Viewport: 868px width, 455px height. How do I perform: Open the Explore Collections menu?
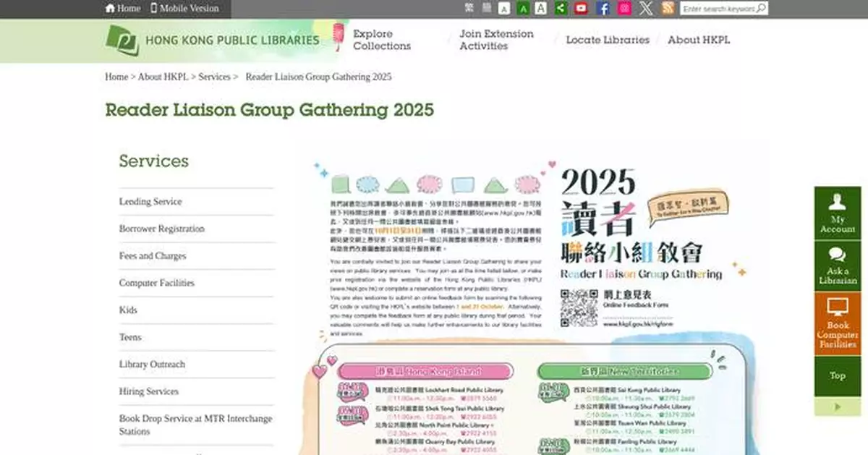(x=382, y=40)
